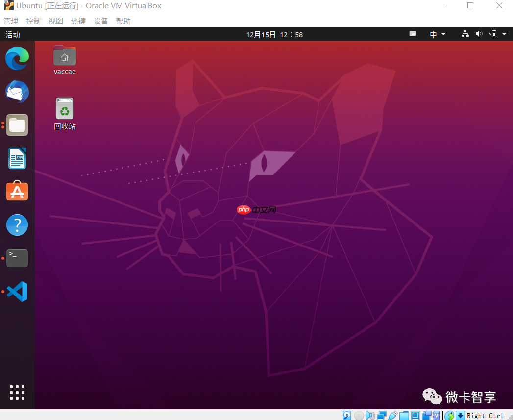Click the USB devices icon in VirtualBox status bar
513x420 pixels.
[393, 415]
